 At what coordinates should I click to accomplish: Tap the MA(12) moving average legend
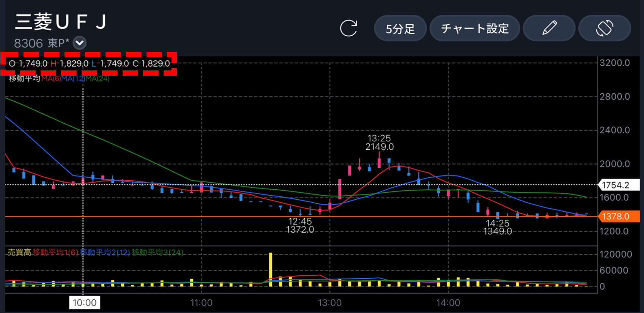point(73,79)
